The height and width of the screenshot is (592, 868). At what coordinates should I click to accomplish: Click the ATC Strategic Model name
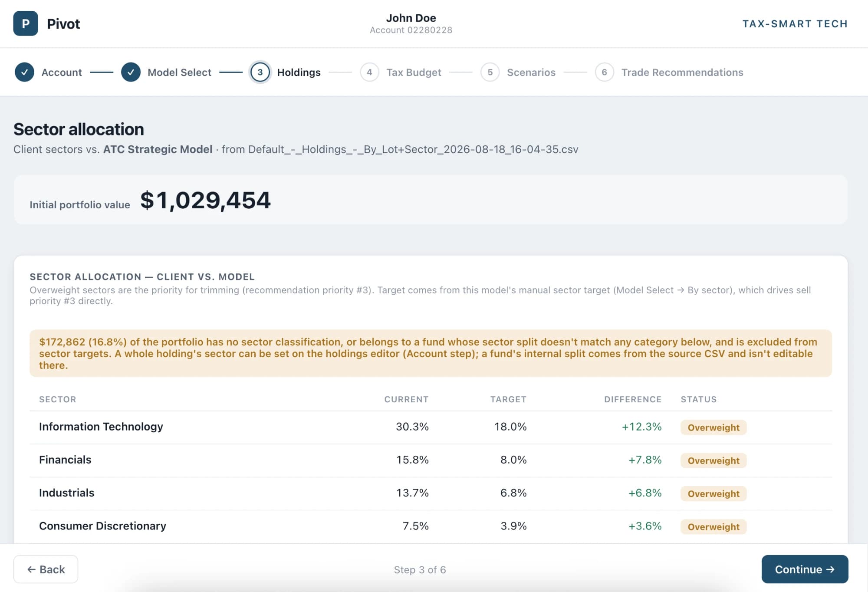(x=158, y=149)
